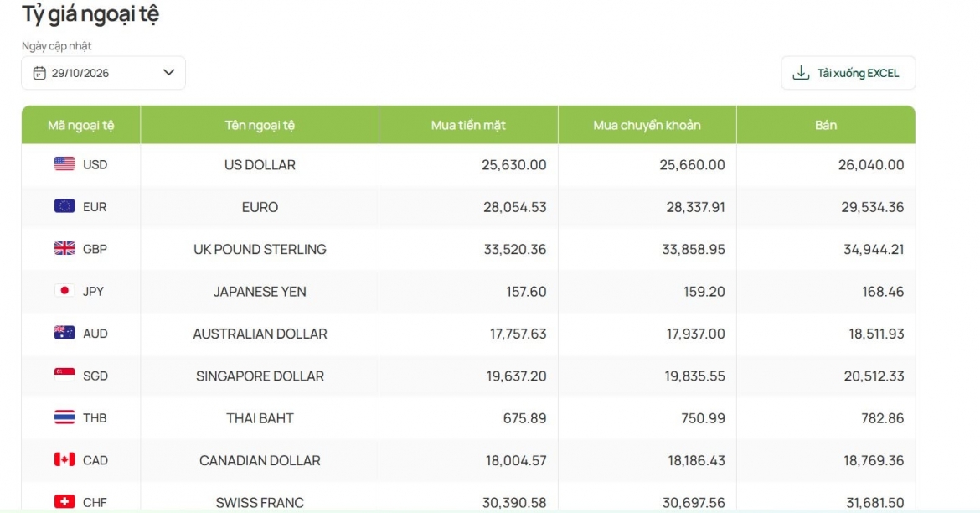Screen dimensions: 980x513
Task: Click the calendar icon in date field
Action: click(x=39, y=73)
